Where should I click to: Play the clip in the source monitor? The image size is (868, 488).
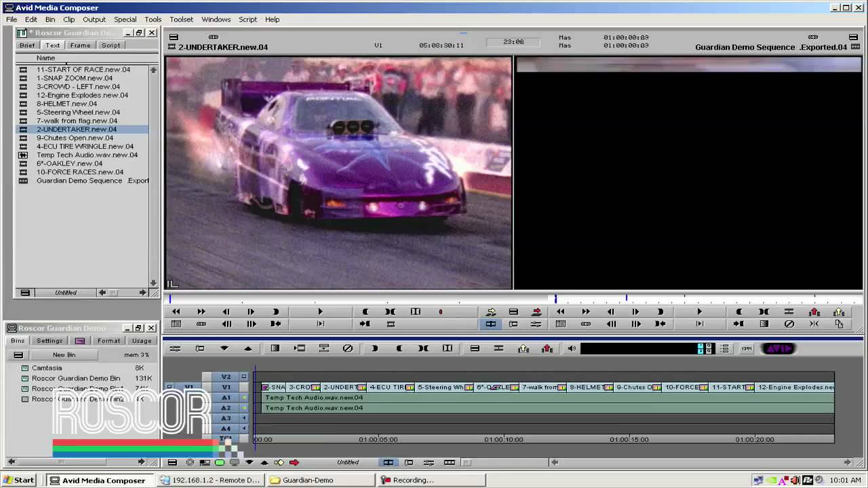pos(320,312)
